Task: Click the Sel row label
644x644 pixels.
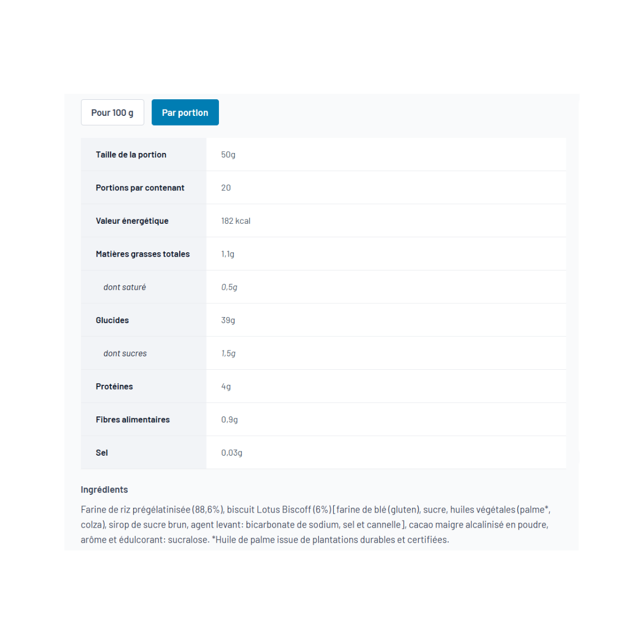Action: (102, 453)
